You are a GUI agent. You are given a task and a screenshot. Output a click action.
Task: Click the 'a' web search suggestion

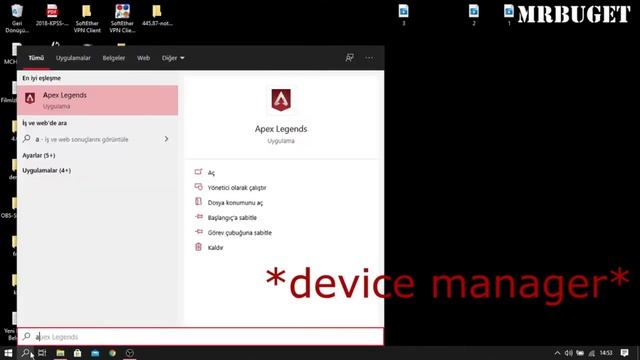coord(98,139)
